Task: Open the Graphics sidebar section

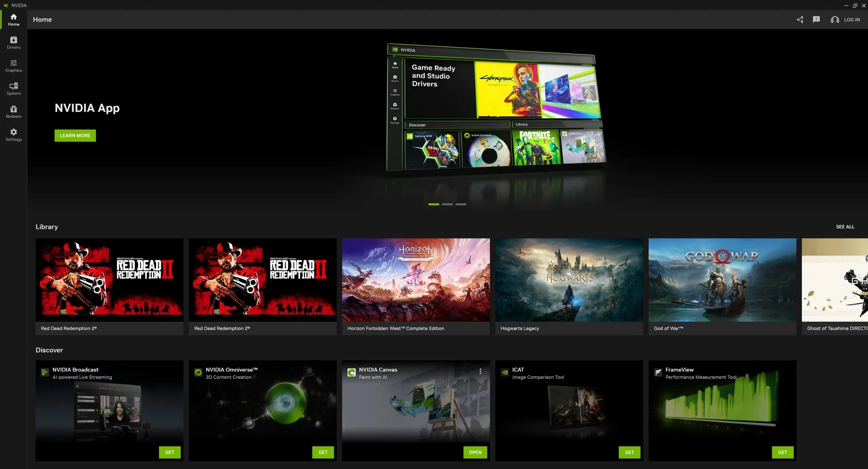Action: click(x=14, y=66)
